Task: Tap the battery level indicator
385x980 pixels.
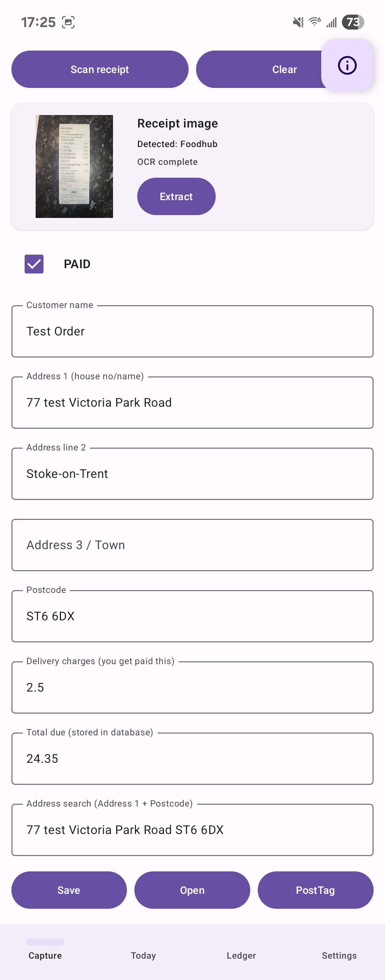Action: point(353,22)
